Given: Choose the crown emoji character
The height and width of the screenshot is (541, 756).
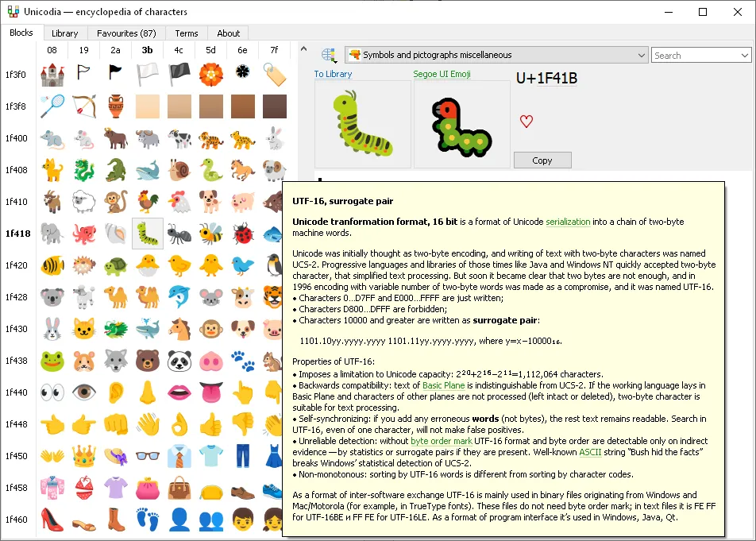Looking at the screenshot, I should [84, 456].
